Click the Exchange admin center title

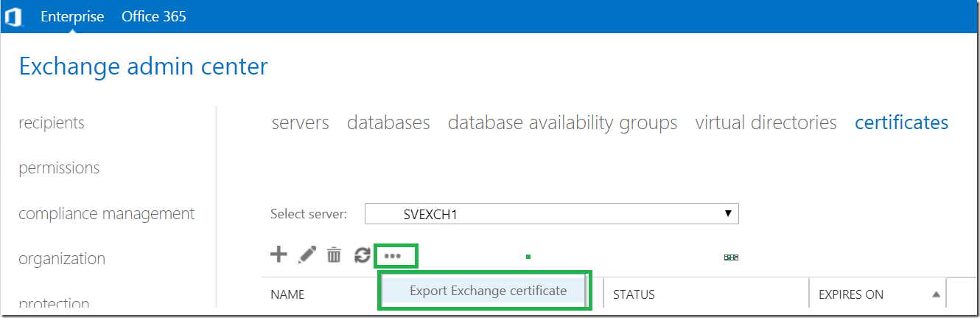pyautogui.click(x=144, y=66)
